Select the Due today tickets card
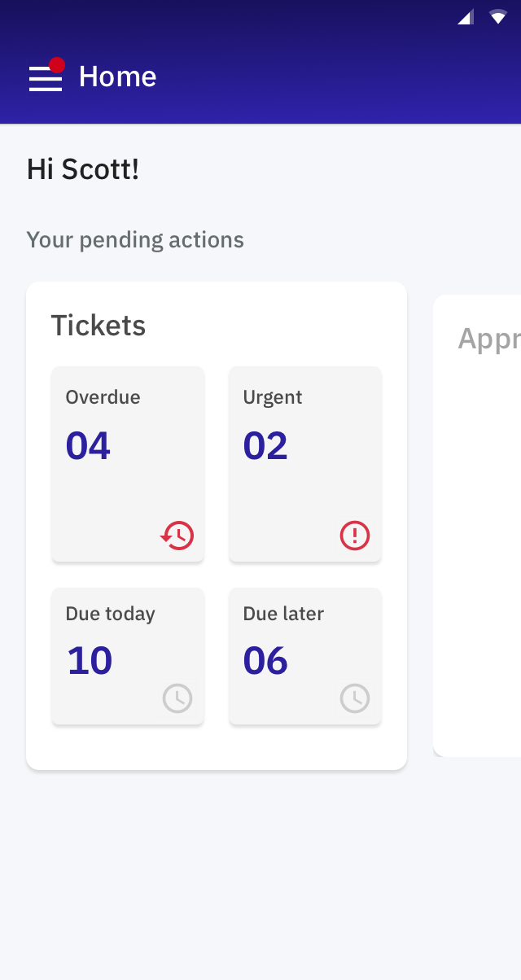This screenshot has width=521, height=980. (x=128, y=656)
